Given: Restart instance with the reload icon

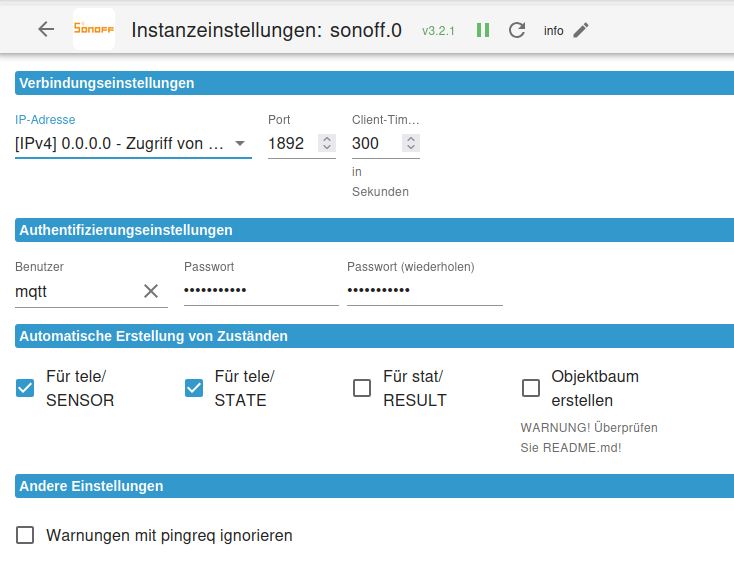Looking at the screenshot, I should [x=517, y=30].
